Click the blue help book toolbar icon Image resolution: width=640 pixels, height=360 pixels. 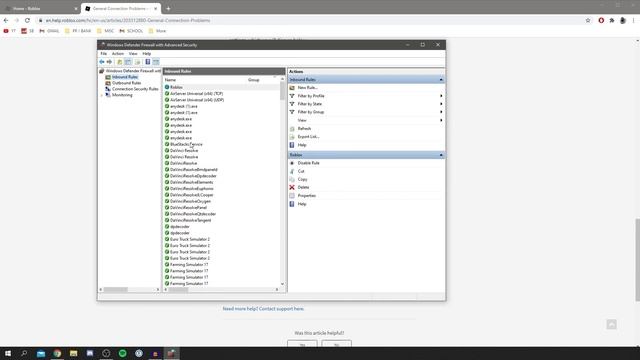[x=147, y=62]
